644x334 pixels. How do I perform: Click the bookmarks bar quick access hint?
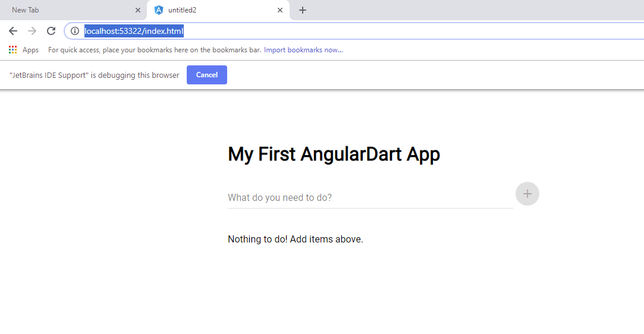[x=155, y=50]
